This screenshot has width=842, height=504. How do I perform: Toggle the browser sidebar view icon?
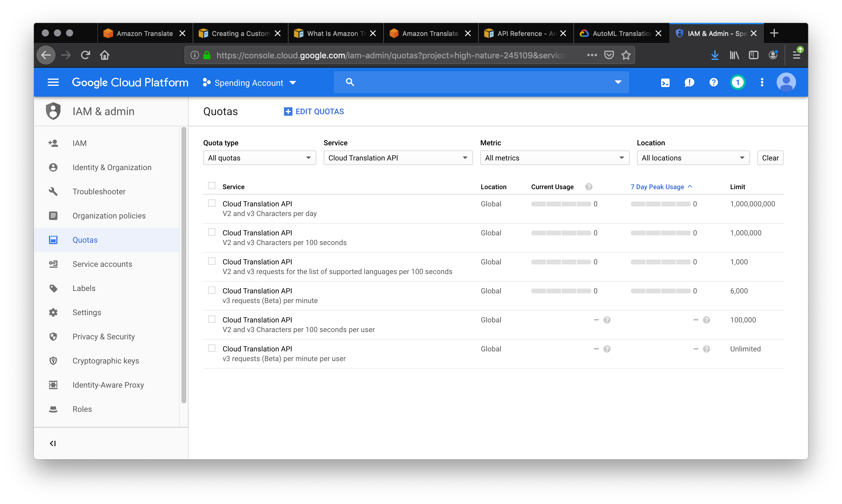pyautogui.click(x=753, y=55)
